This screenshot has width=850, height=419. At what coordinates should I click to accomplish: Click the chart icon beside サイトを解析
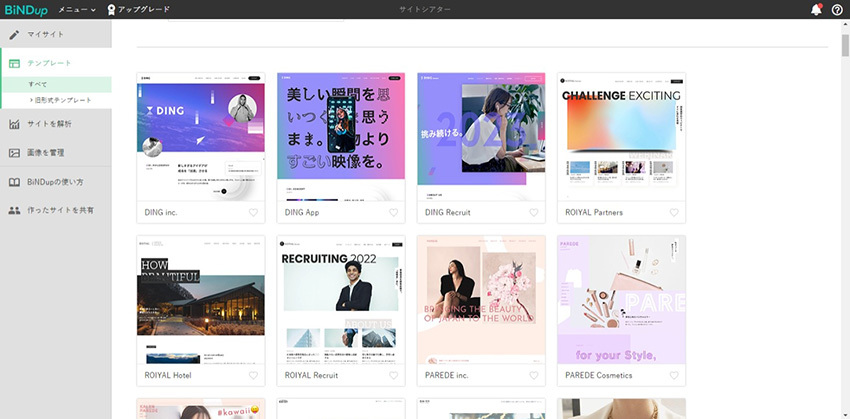pyautogui.click(x=14, y=124)
